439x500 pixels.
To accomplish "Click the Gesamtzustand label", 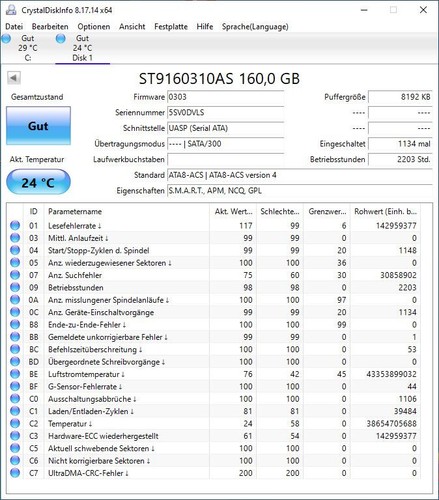I will 37,97.
